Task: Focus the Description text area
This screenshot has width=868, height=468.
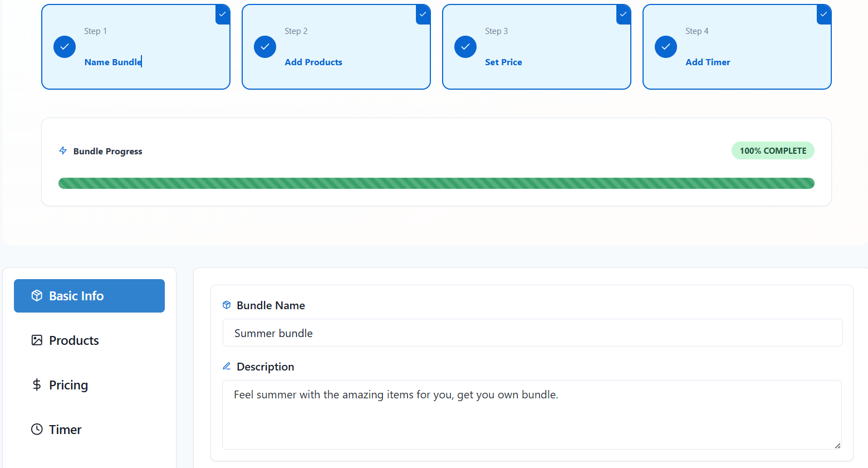Action: tap(532, 415)
